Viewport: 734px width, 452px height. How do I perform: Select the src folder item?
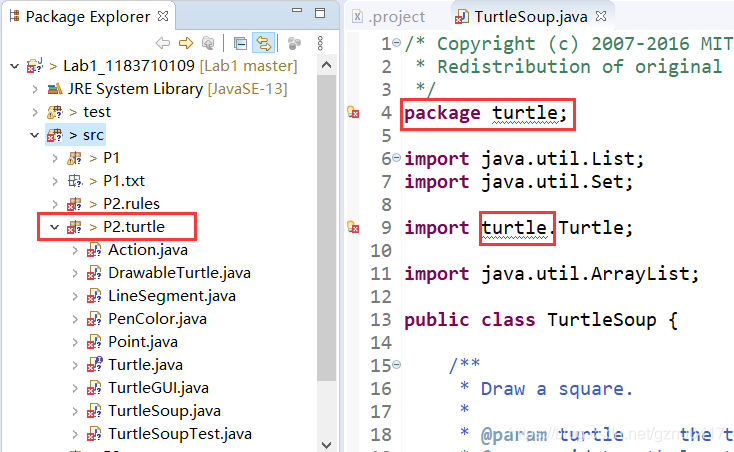pos(75,135)
